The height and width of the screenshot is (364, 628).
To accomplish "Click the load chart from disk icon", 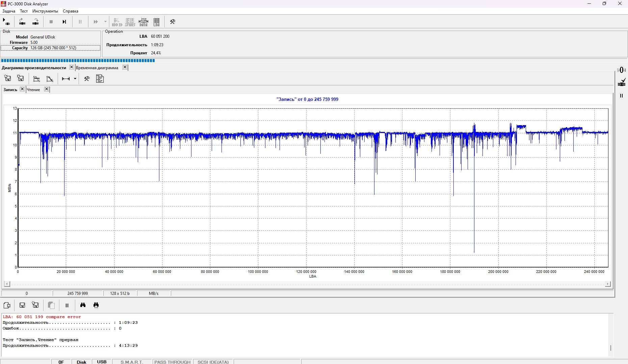I will tap(8, 79).
